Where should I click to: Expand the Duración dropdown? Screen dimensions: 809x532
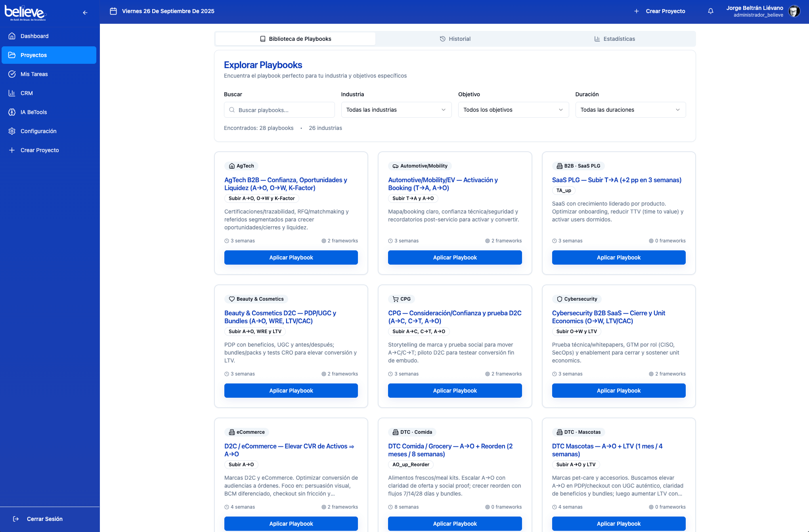630,110
